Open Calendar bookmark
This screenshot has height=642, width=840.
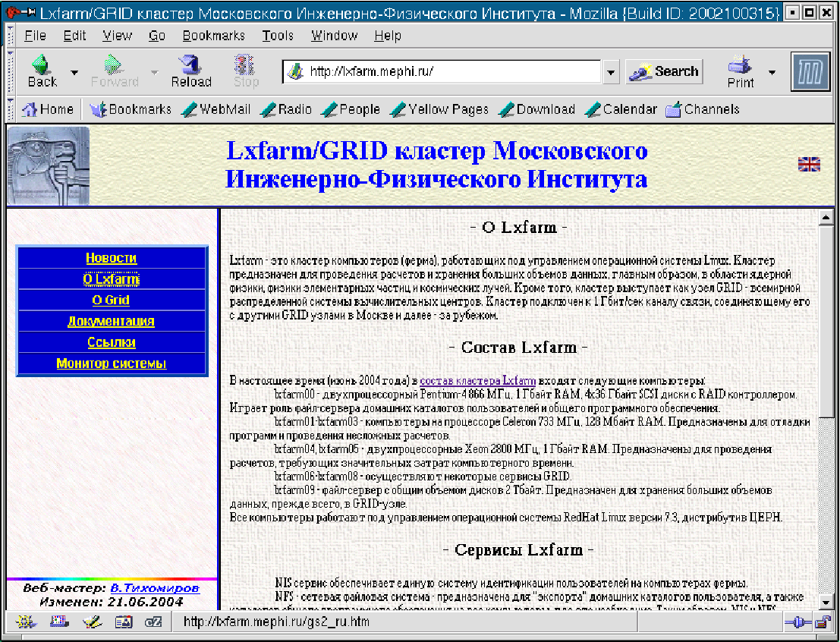click(621, 109)
